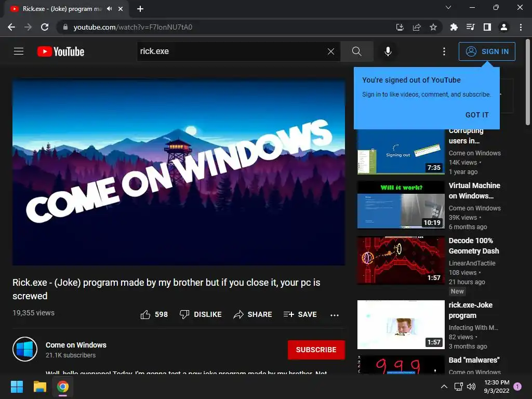The width and height of the screenshot is (532, 399).
Task: Open network status tray icon
Action: click(x=458, y=387)
